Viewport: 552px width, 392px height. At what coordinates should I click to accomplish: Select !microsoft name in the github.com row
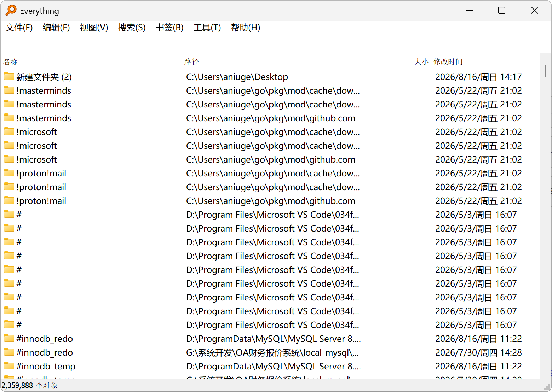(x=36, y=159)
